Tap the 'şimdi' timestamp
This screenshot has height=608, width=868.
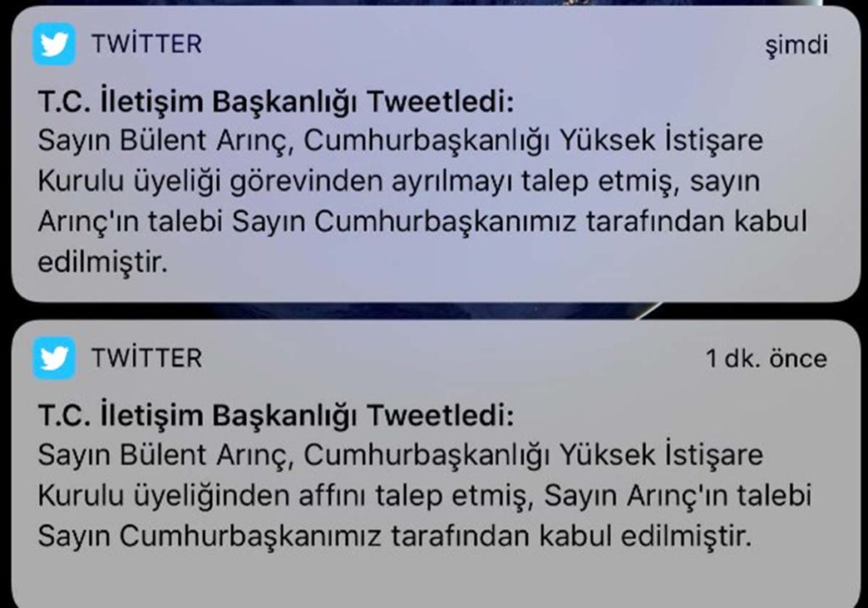point(797,46)
